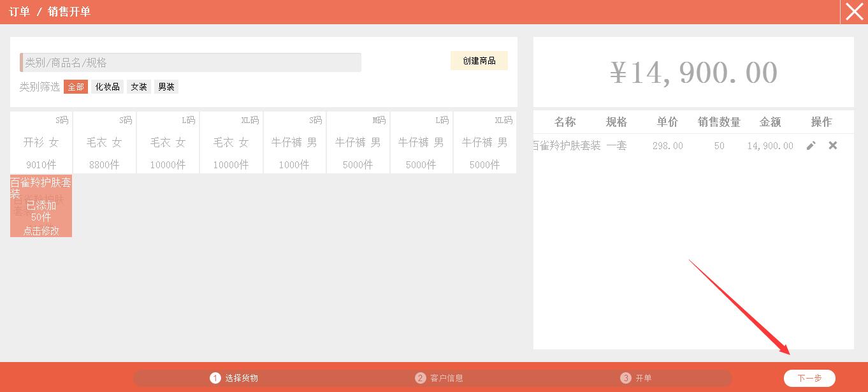Modify the added 百雀羚护肤套装 tile
Screen dimensions: 868x392
click(41, 206)
